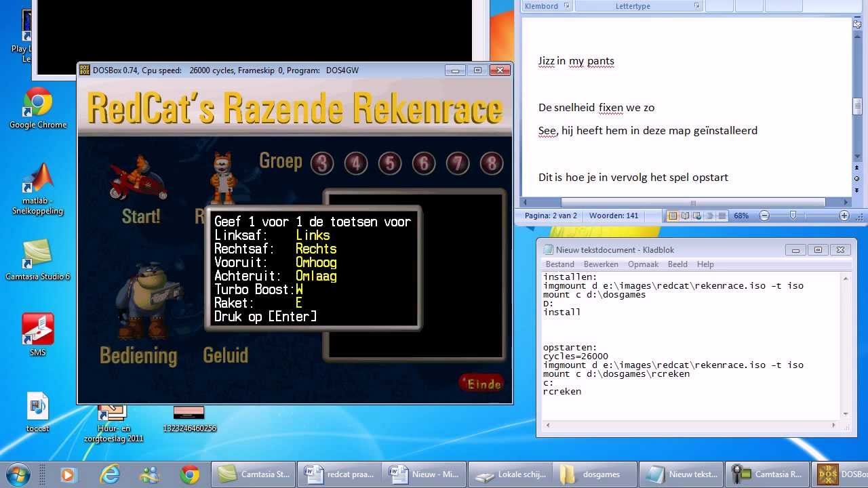The height and width of the screenshot is (488, 868).
Task: Switch to dosgames folder taskbar button
Action: click(x=595, y=474)
